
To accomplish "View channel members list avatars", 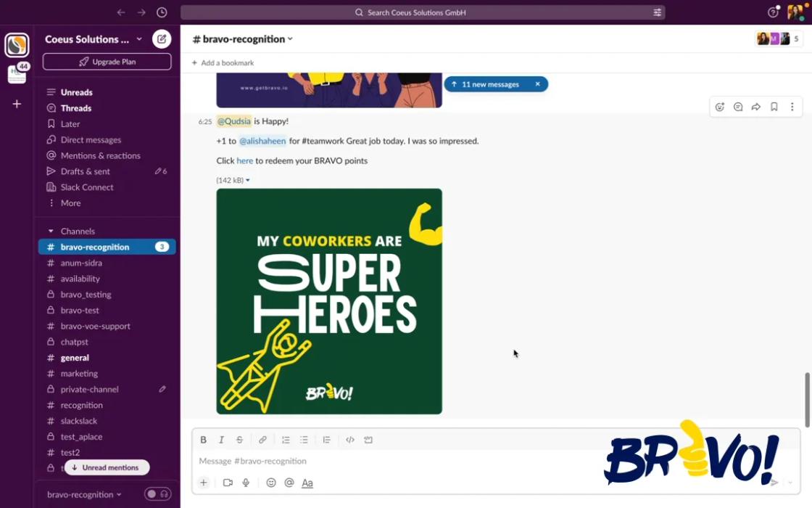I will (779, 39).
